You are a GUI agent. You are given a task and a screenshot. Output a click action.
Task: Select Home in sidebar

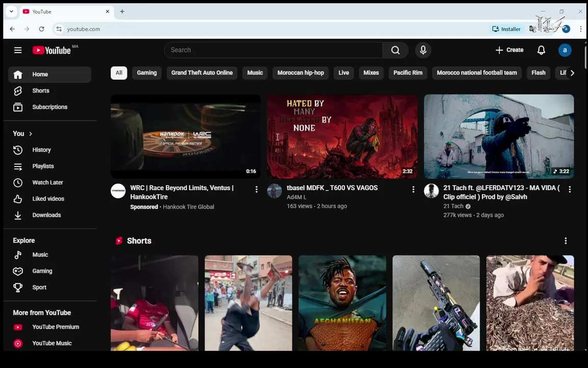tap(50, 74)
